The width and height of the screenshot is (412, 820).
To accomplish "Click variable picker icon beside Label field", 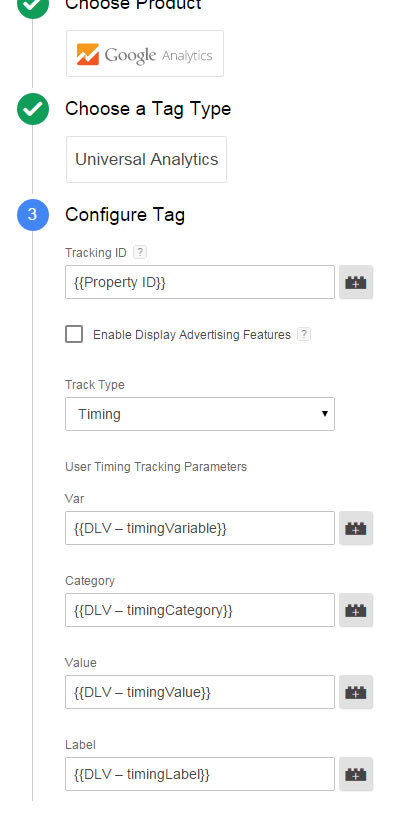I will click(356, 775).
